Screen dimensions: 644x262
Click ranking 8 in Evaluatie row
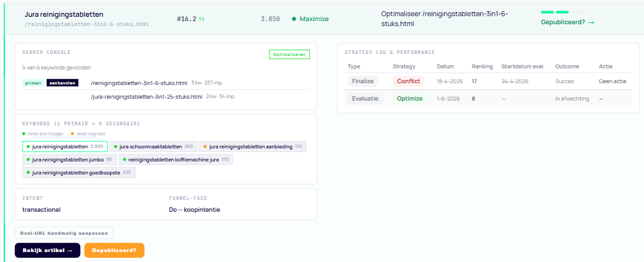point(473,99)
